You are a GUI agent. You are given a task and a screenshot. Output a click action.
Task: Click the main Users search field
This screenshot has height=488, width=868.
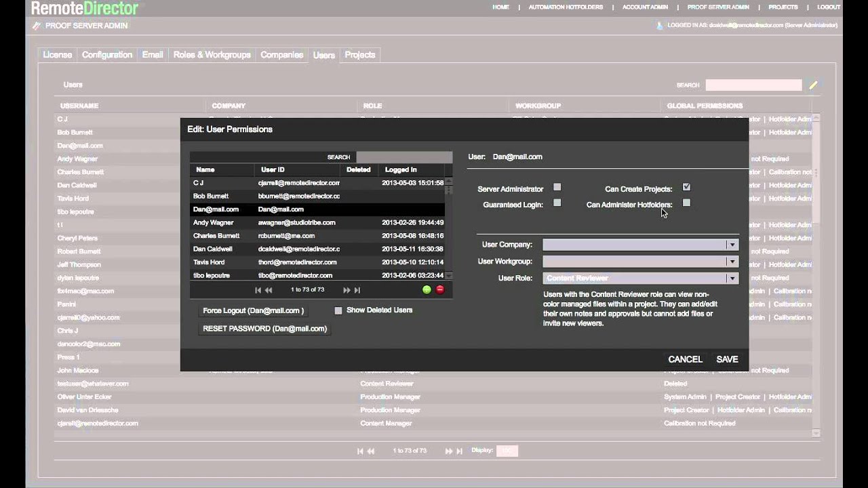coord(753,85)
